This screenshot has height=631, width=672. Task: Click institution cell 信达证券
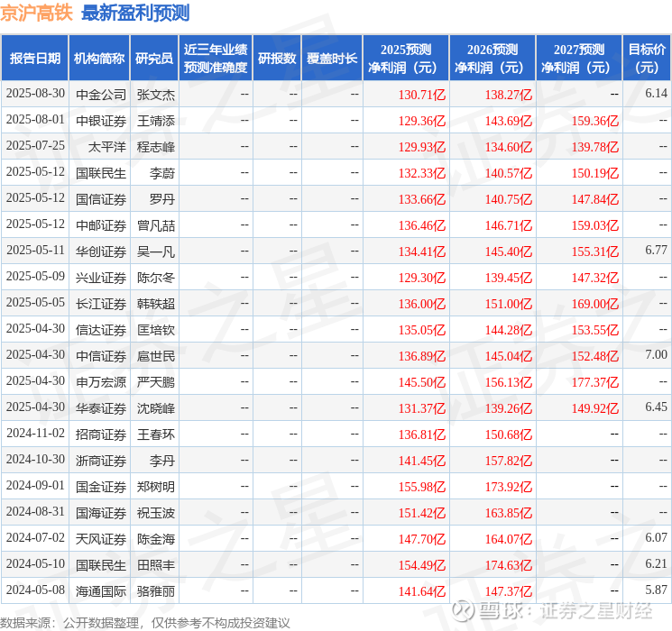(101, 330)
